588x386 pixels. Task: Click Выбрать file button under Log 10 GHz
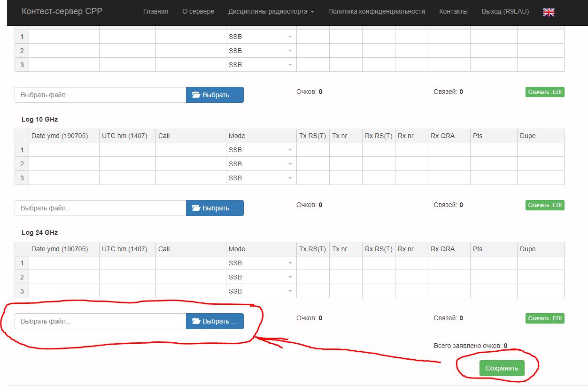click(x=215, y=208)
